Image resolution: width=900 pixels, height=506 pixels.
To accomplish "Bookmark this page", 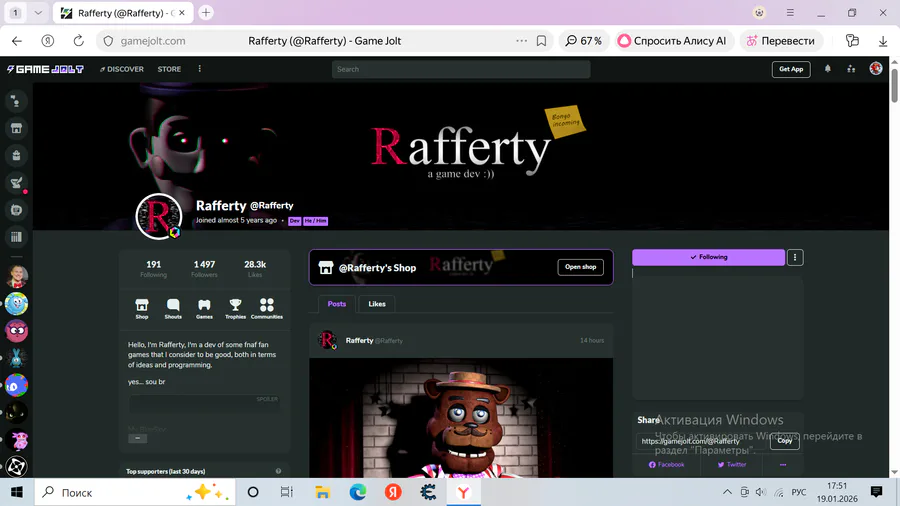I will (541, 41).
